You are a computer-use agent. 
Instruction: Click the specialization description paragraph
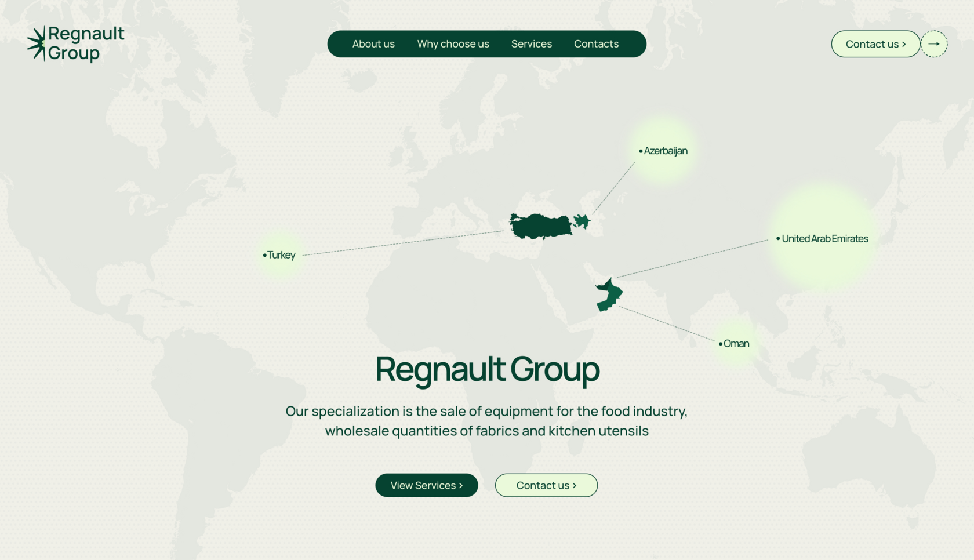(486, 421)
